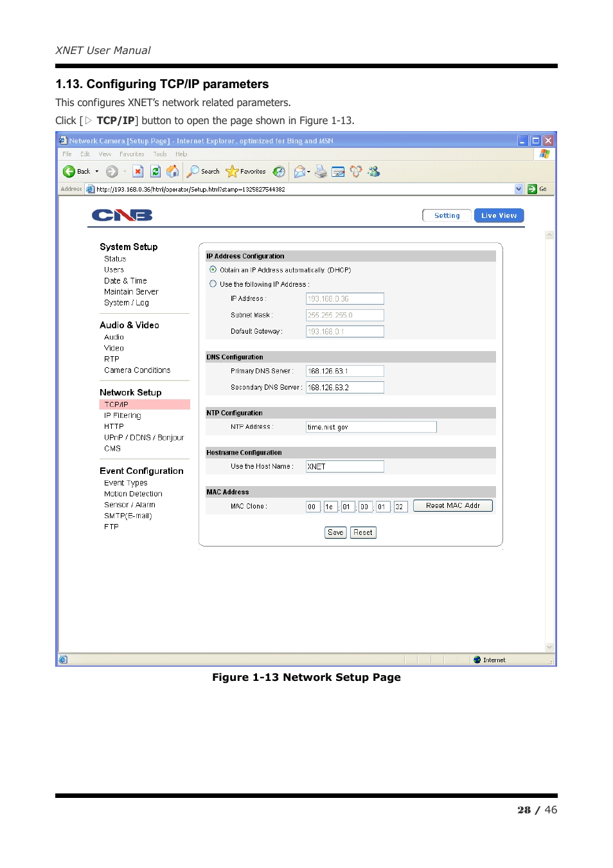This screenshot has width=613, height=868.
Task: Click the NTP Address input field
Action: point(371,427)
